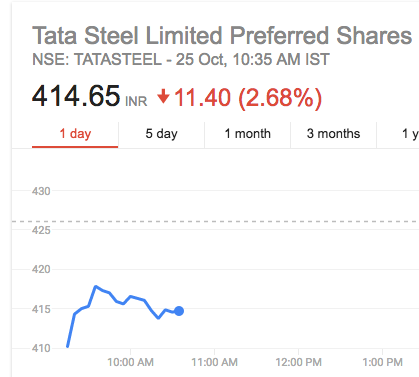Click the blue current-price dot on chart
This screenshot has width=419, height=377.
point(179,311)
